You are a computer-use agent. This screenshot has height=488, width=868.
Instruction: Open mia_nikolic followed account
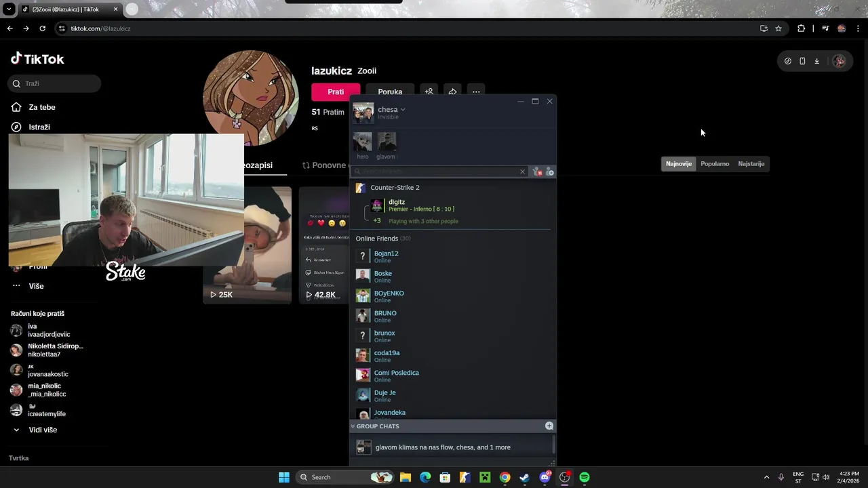[x=39, y=390]
